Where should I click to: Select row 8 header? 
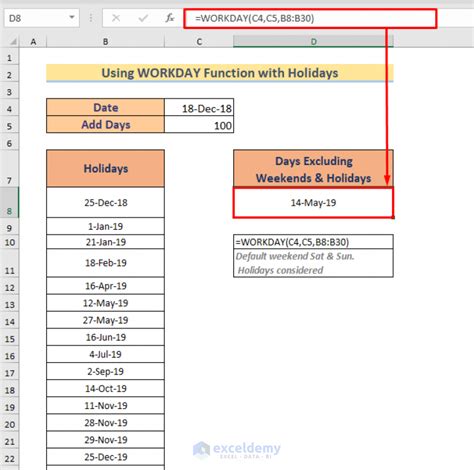click(9, 202)
